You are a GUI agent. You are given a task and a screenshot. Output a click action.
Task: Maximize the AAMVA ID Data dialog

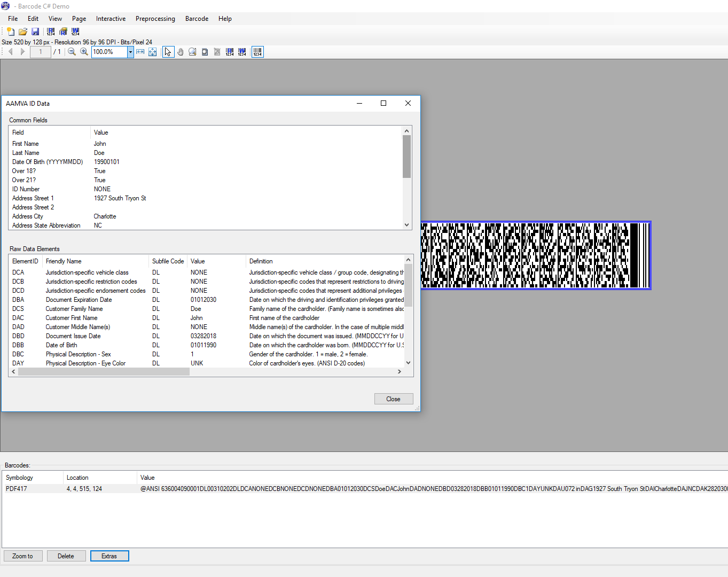tap(383, 103)
